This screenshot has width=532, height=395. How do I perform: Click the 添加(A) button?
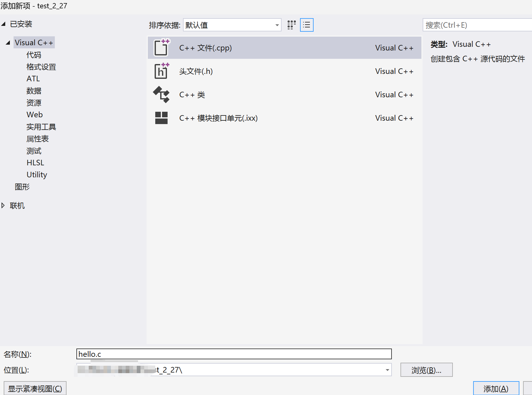coord(496,389)
